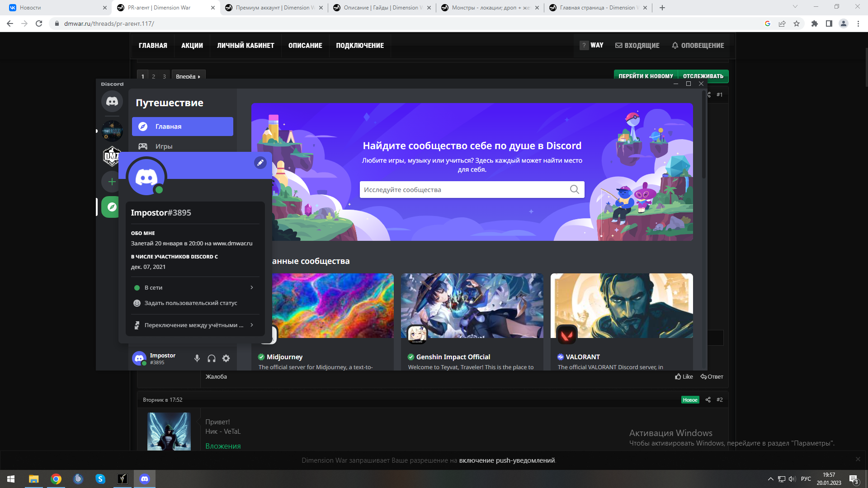Screen dimensions: 868x488
Task: Expand the В сети status submenu
Action: (194, 287)
